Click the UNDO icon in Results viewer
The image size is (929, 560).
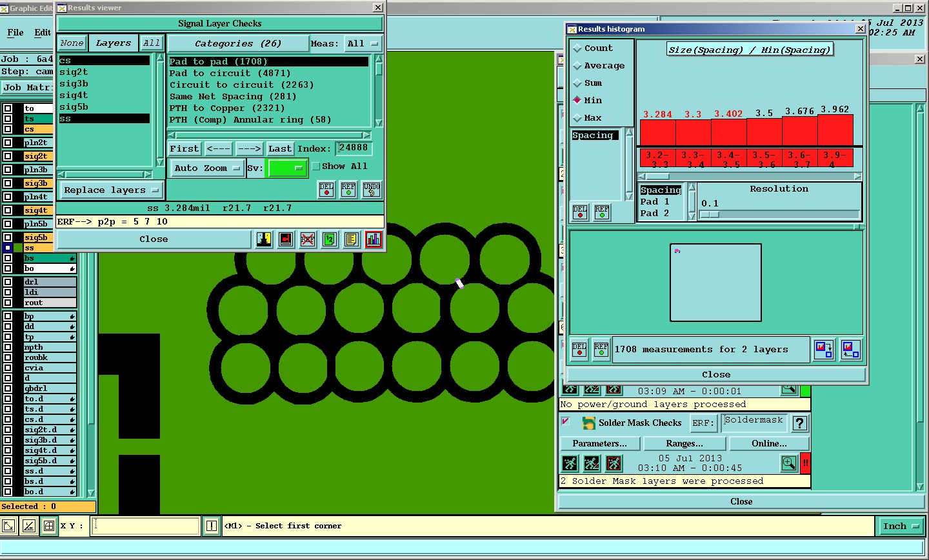(x=372, y=189)
